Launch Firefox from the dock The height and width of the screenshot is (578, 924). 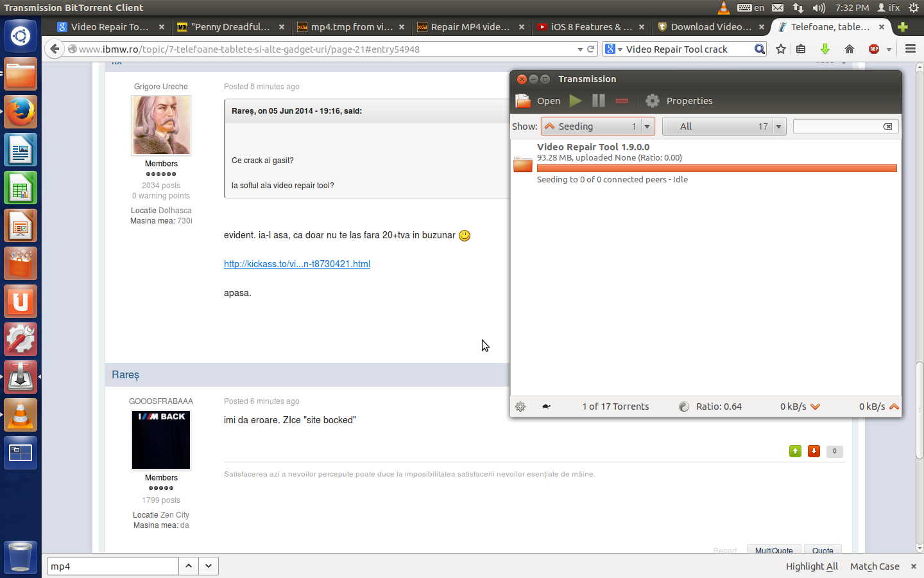[x=21, y=112]
